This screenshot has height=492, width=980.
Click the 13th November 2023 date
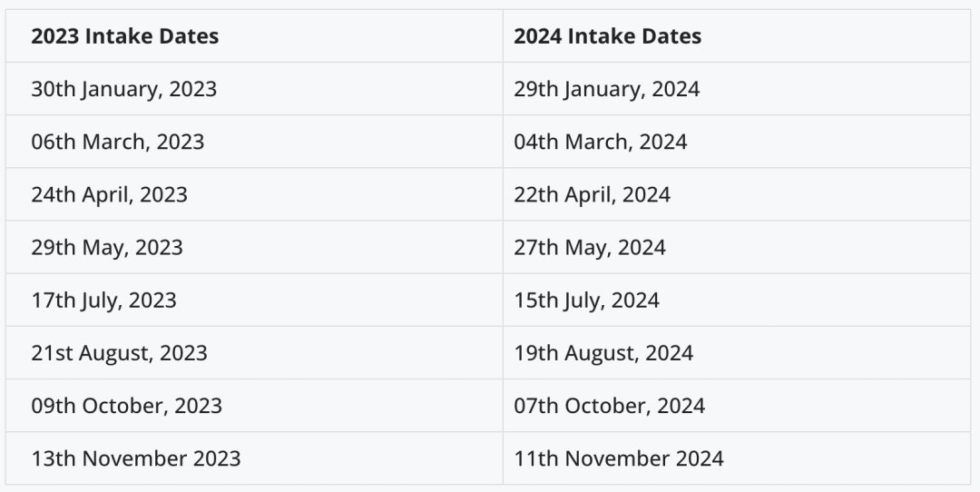pyautogui.click(x=135, y=458)
